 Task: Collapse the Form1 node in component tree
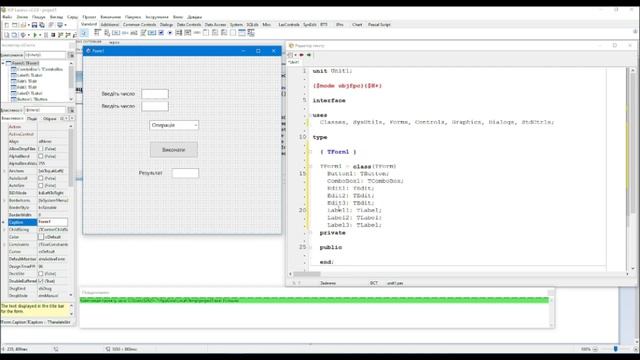coord(3,63)
